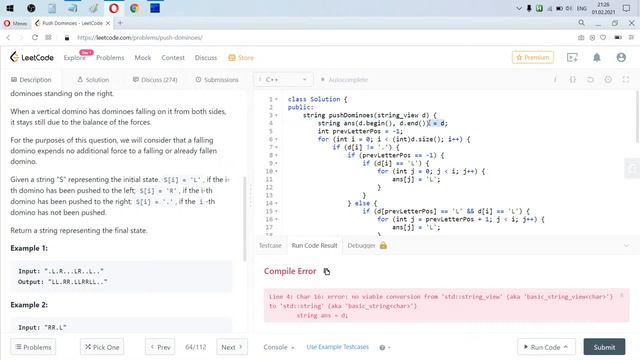Open the feedback icon on right edge

tap(632, 169)
